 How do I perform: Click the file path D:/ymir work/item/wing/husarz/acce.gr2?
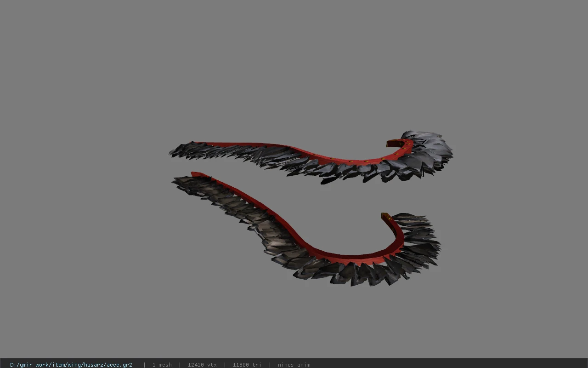tap(71, 365)
